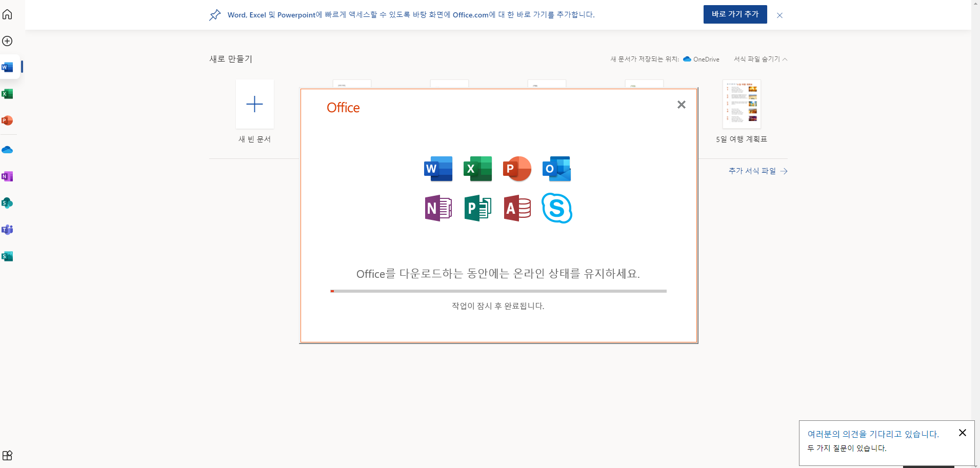Click the 새 빈 문서 label
The width and height of the screenshot is (980, 468).
254,139
